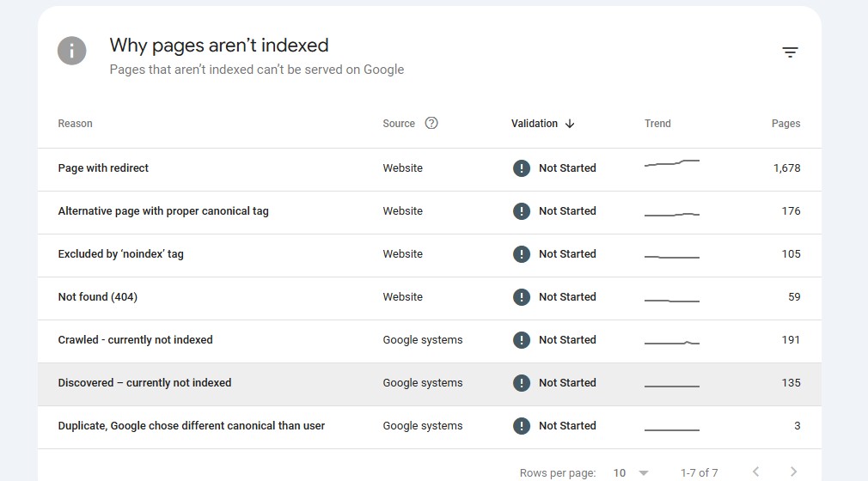This screenshot has width=868, height=481.
Task: Click the 59 pages count
Action: 794,296
